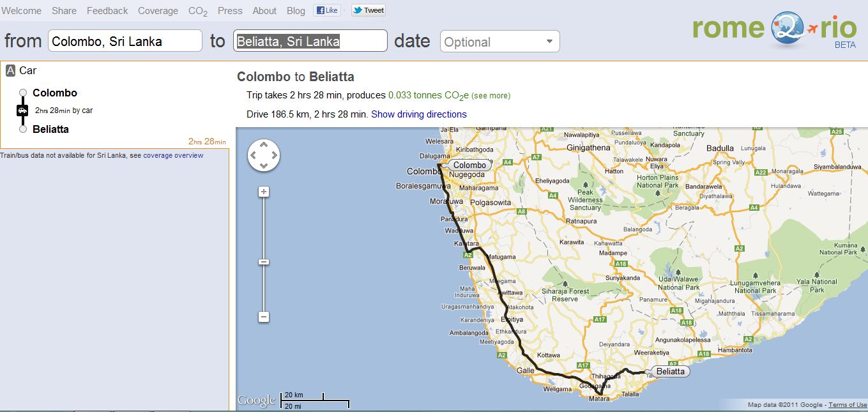Click the 'to' destination input field

tap(310, 40)
